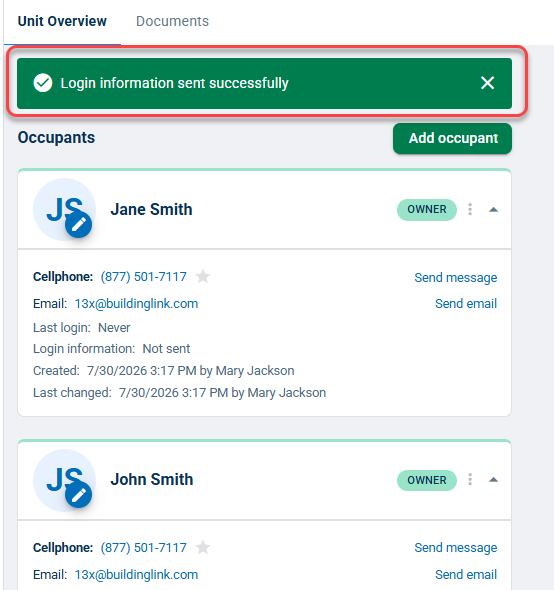Click the success checkmark icon in banner
This screenshot has width=554, height=590.
pos(43,83)
